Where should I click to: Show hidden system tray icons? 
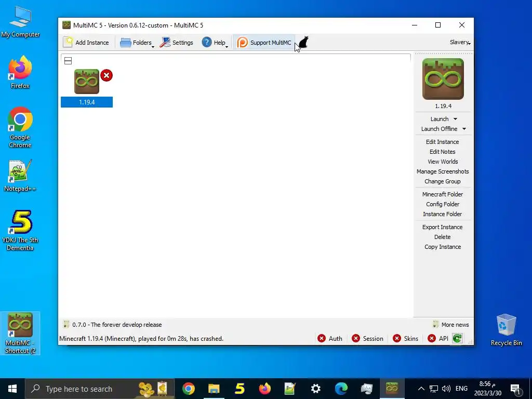[x=421, y=389]
